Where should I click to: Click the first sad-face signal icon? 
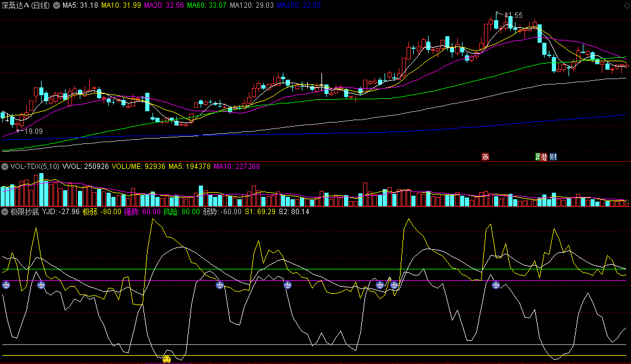(6, 285)
